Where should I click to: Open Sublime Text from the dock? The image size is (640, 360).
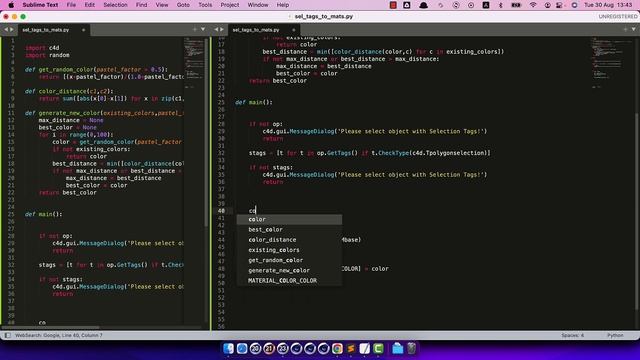tap(351, 349)
